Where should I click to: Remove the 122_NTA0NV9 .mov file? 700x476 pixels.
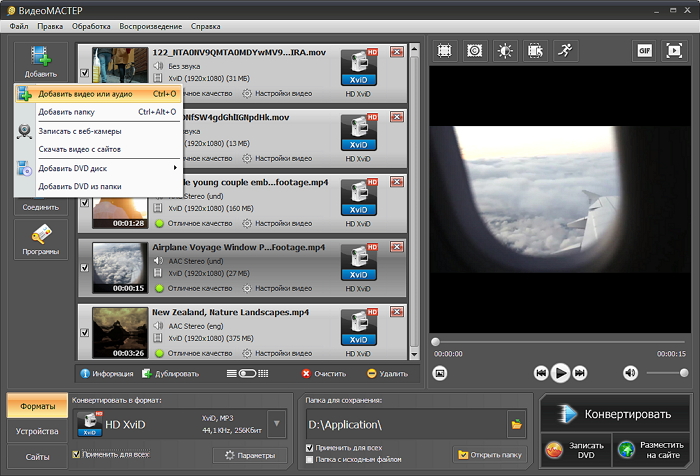[397, 52]
